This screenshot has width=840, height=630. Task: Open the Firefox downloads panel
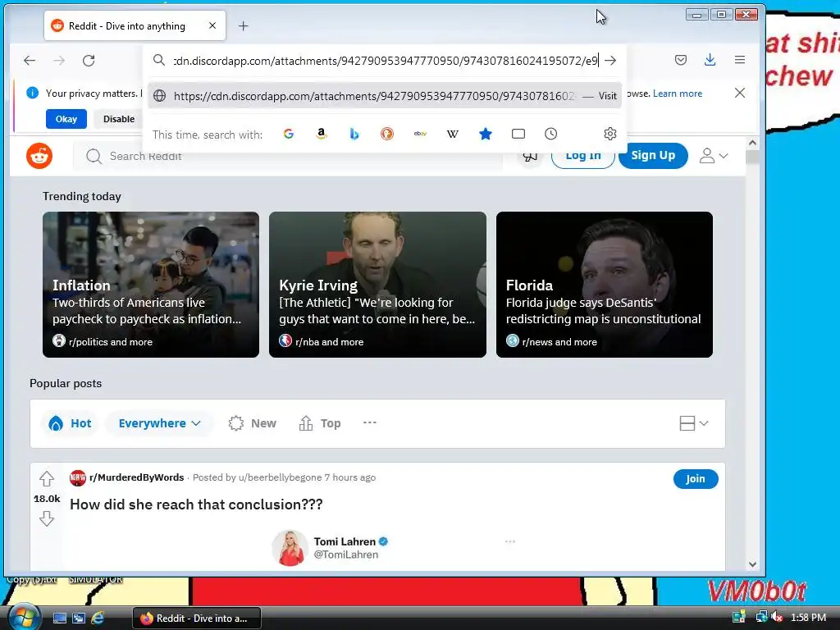pyautogui.click(x=710, y=60)
